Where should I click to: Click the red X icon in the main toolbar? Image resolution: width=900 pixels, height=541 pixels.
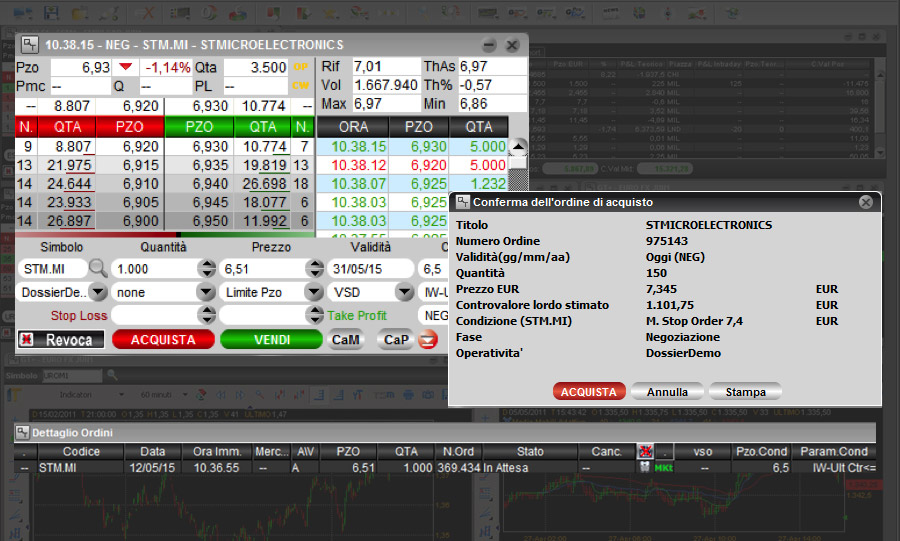click(x=148, y=12)
